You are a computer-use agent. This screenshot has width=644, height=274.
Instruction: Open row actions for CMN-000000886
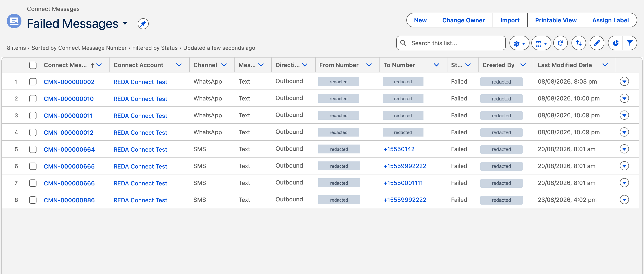[624, 200]
